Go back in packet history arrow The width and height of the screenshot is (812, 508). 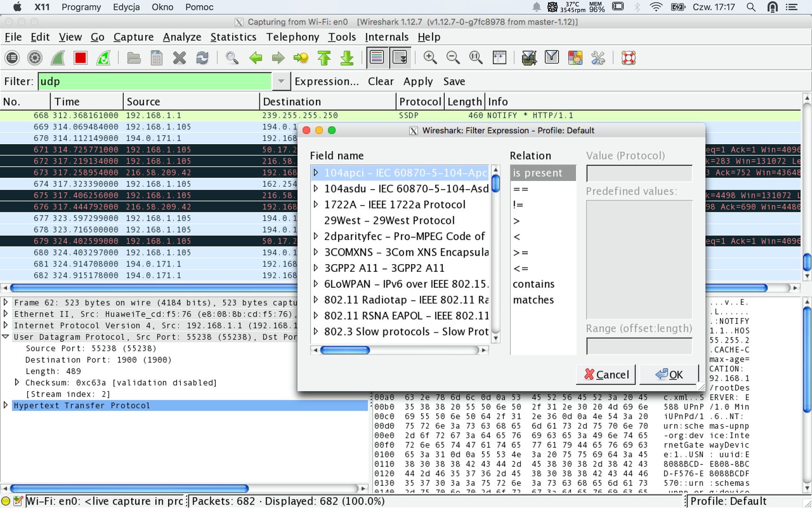255,58
